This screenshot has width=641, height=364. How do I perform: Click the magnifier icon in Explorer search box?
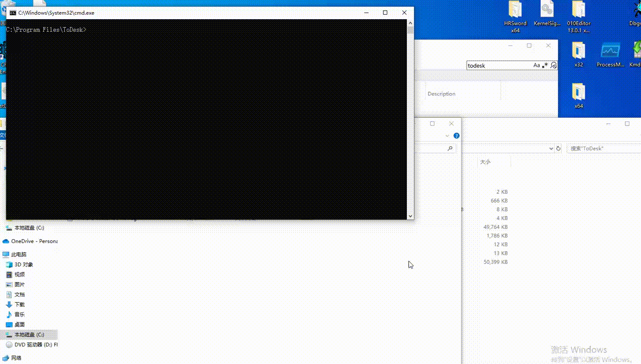coord(450,149)
